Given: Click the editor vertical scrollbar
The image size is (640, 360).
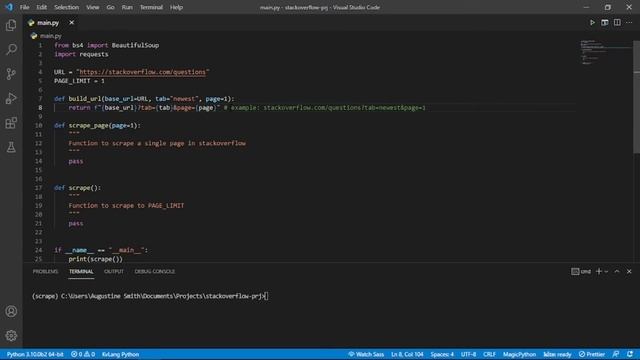Looking at the screenshot, I should click(636, 97).
